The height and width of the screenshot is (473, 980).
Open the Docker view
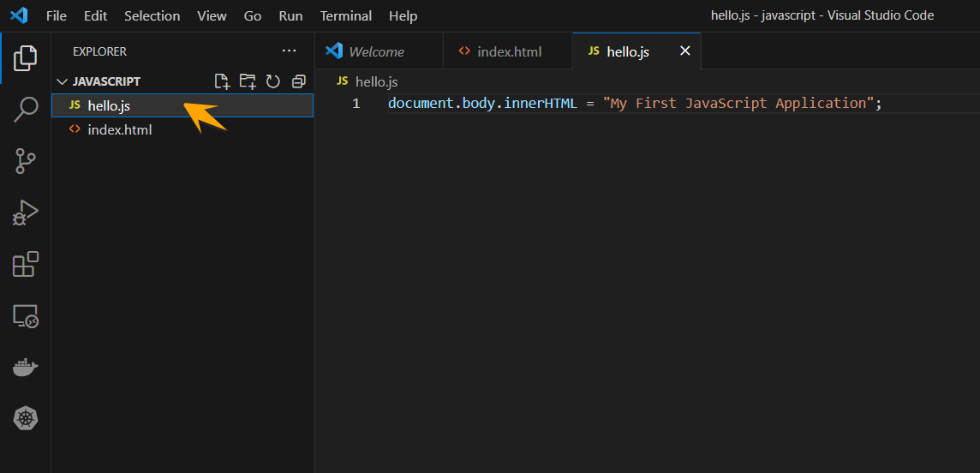point(26,368)
